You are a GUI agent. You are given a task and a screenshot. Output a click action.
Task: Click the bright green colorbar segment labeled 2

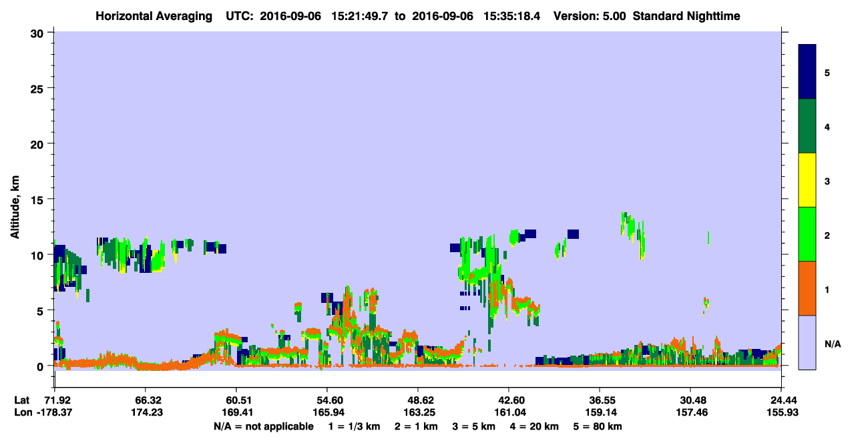point(807,234)
